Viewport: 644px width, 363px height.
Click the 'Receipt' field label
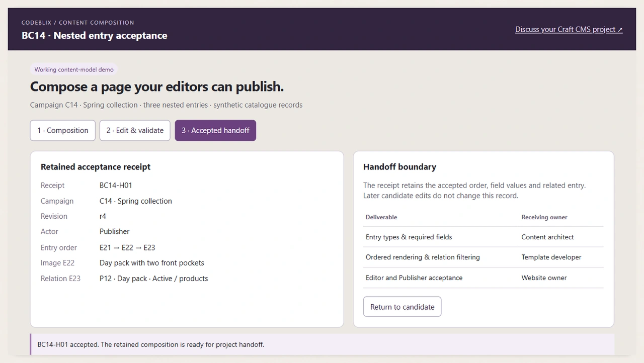[x=53, y=185]
